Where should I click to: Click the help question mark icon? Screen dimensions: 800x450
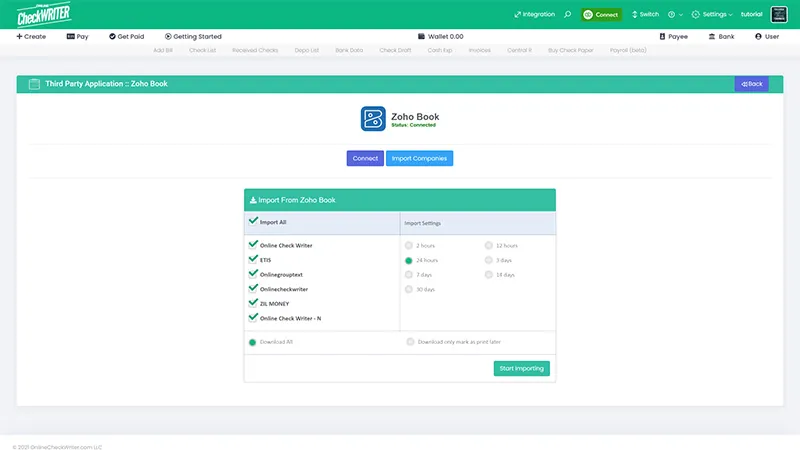pyautogui.click(x=671, y=14)
